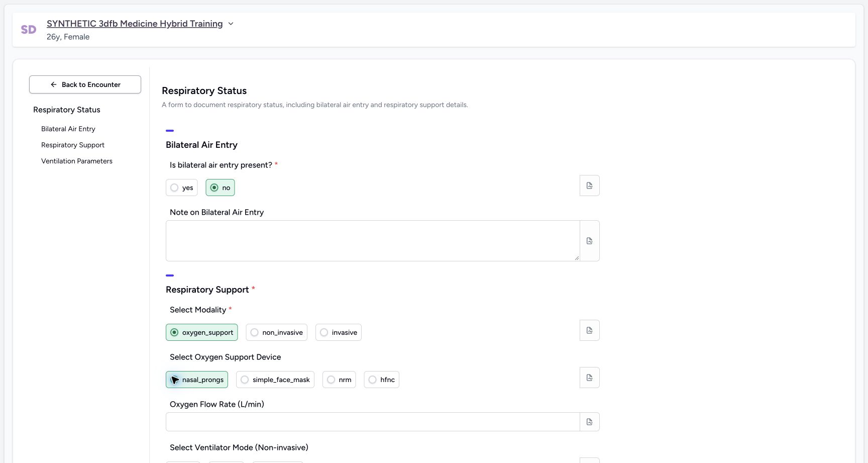Pick simple_face_mask as oxygen device
Image resolution: width=868 pixels, height=463 pixels.
(x=275, y=380)
